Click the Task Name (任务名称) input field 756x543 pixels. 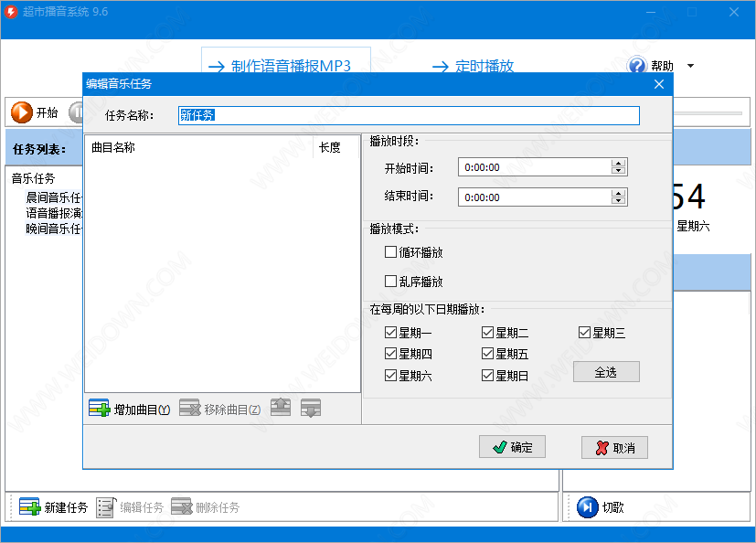409,115
